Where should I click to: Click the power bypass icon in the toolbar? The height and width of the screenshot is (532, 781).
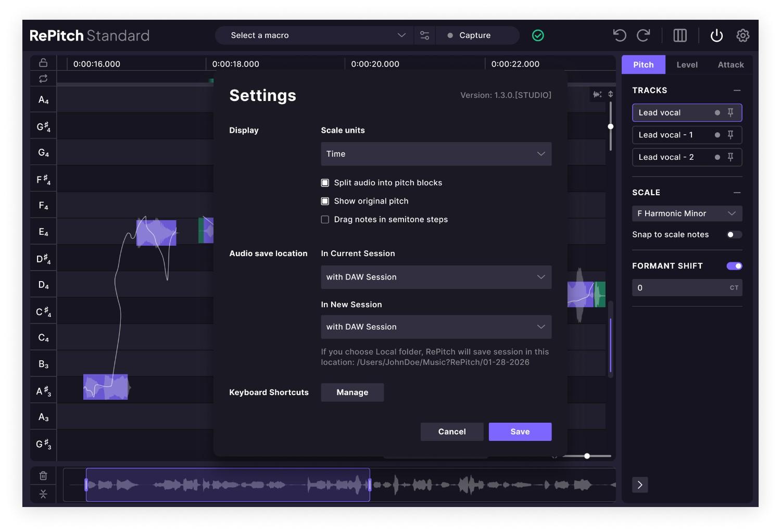(x=716, y=35)
